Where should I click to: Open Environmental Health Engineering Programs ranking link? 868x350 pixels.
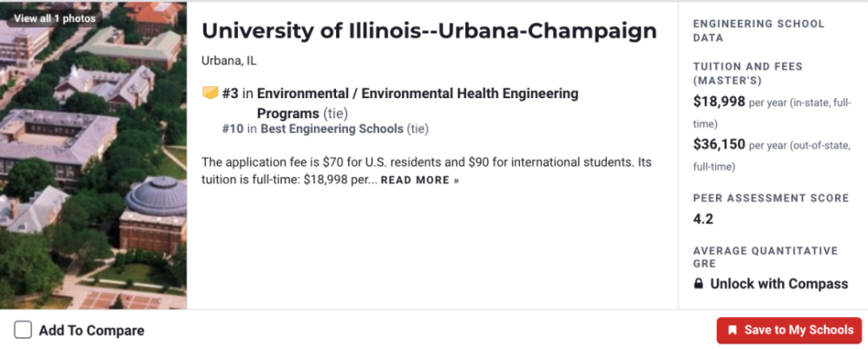point(418,94)
